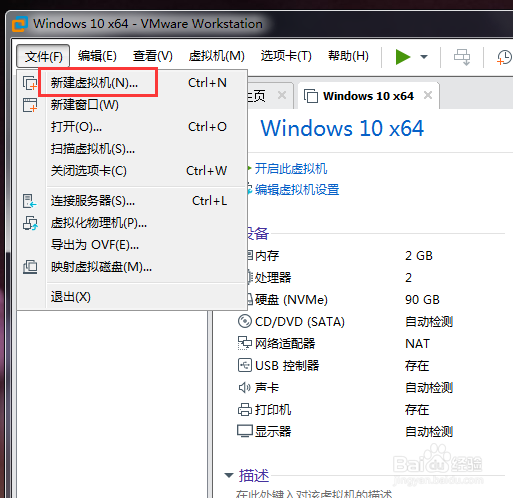The width and height of the screenshot is (513, 498).
Task: Close the home (主页) tab
Action: tap(282, 95)
